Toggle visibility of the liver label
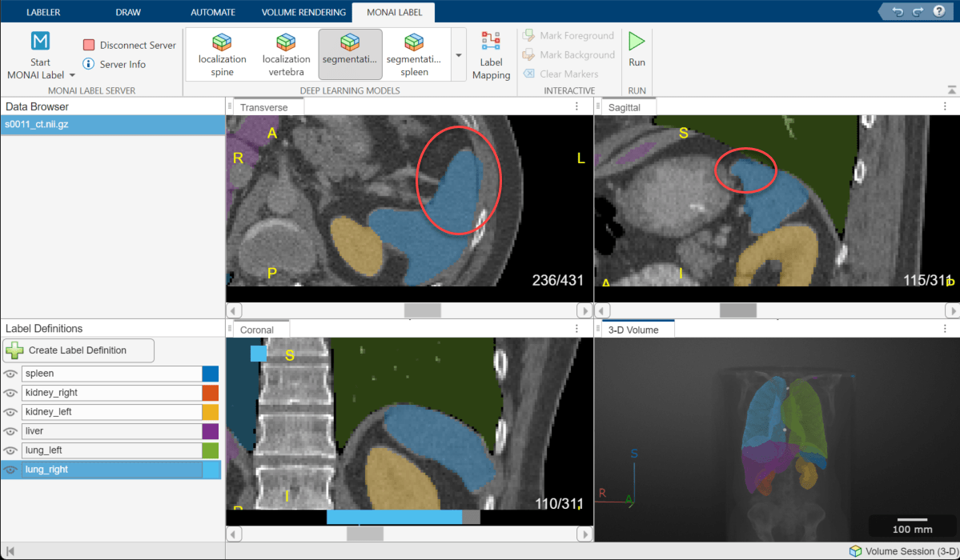Image resolution: width=960 pixels, height=560 pixels. click(11, 431)
